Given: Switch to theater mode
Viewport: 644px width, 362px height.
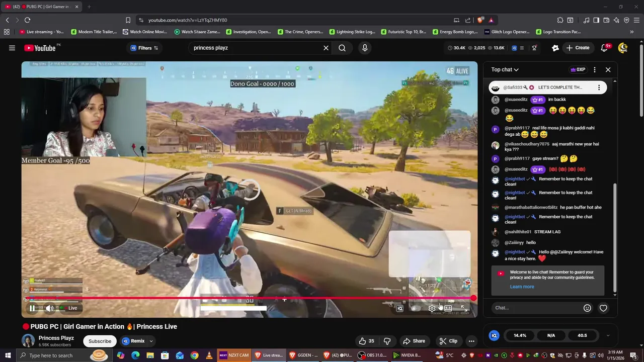Looking at the screenshot, I should [x=448, y=308].
